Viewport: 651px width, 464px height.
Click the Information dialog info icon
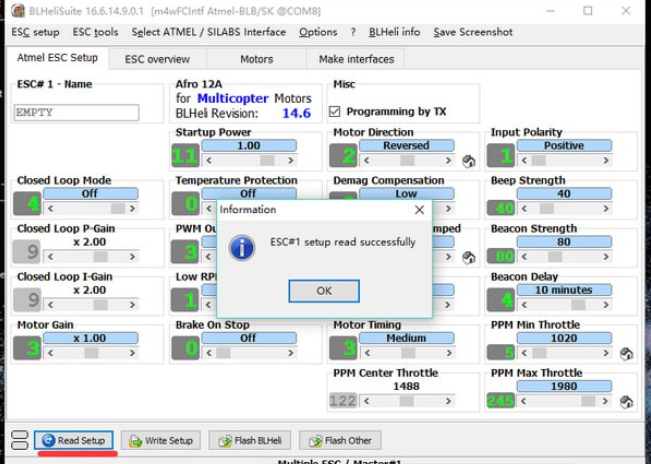(x=242, y=248)
